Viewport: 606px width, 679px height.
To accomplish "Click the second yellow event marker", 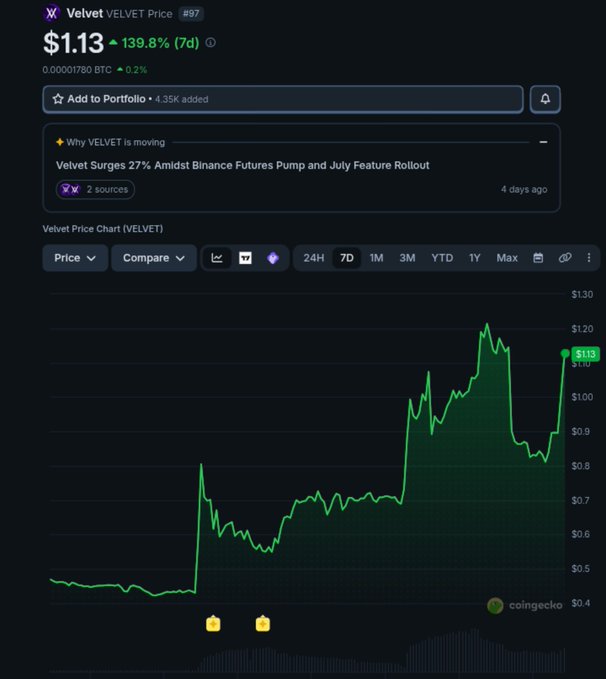I will pyautogui.click(x=263, y=624).
